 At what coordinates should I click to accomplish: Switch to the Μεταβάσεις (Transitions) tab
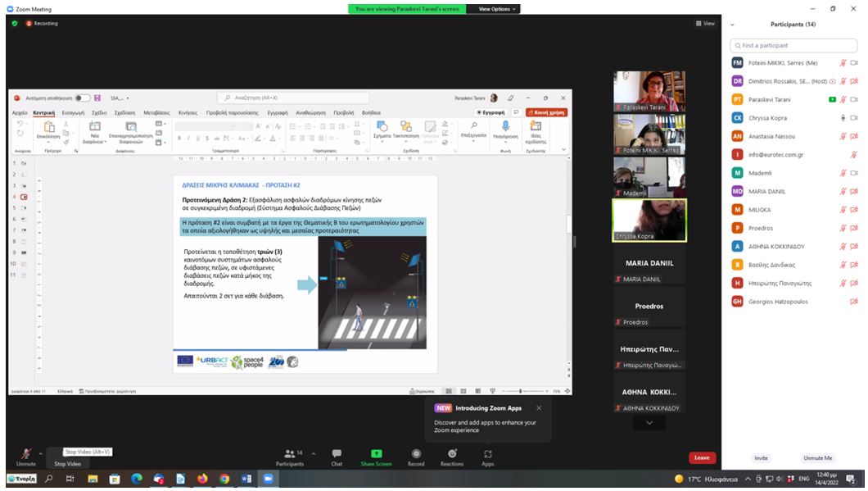coord(156,112)
